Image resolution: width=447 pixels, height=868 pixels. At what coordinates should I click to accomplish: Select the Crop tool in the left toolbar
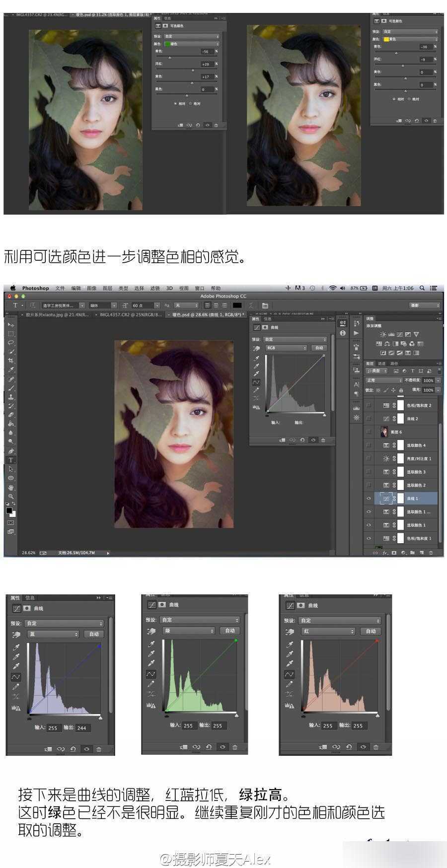pos(11,361)
